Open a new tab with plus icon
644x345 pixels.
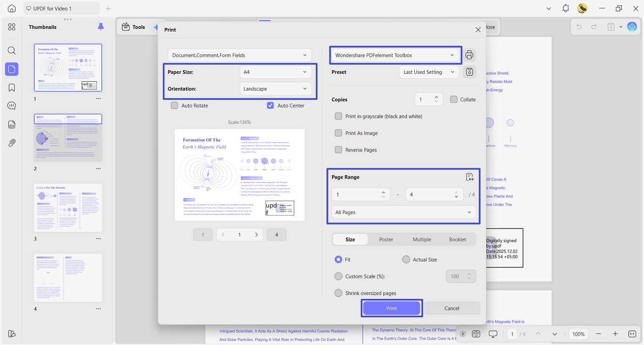click(108, 8)
